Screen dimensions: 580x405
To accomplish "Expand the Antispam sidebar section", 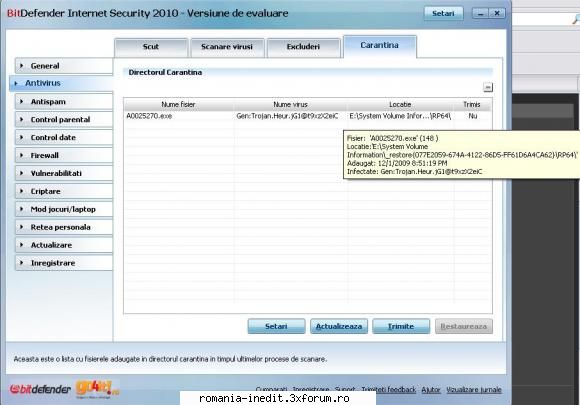I will 64,101.
